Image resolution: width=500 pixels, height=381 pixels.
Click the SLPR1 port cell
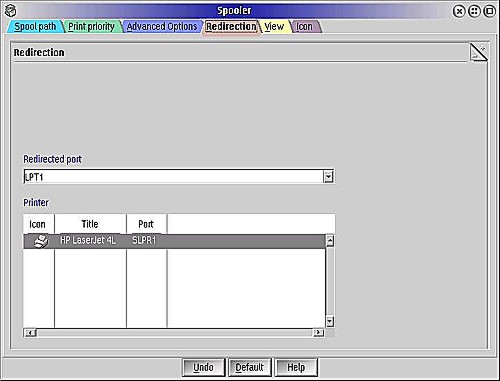pos(144,240)
